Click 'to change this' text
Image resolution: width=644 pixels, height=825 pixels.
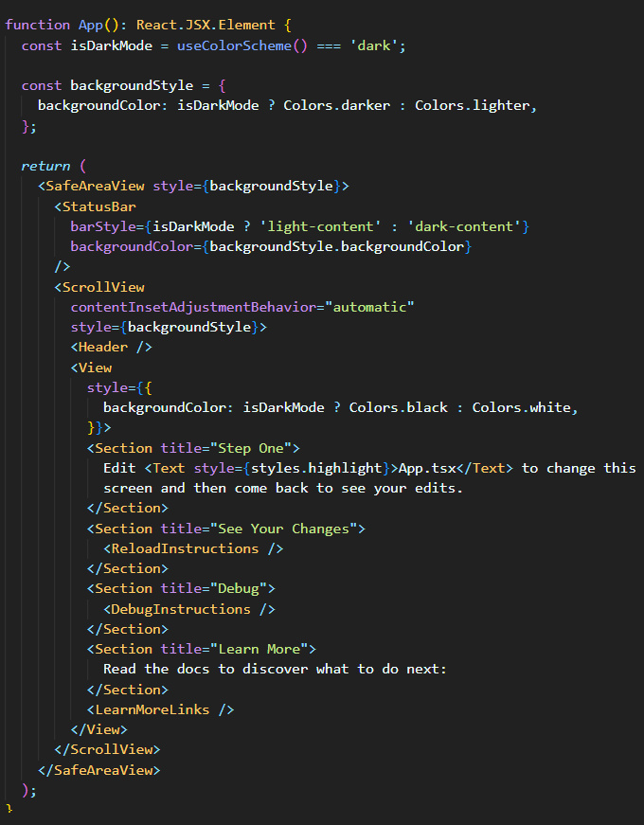click(x=579, y=468)
